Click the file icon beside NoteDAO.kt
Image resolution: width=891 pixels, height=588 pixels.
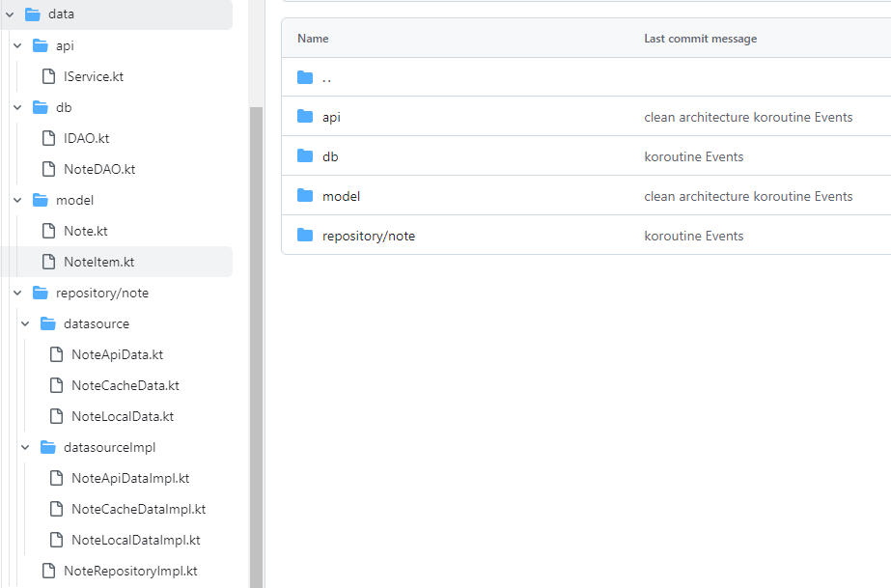[x=49, y=168]
